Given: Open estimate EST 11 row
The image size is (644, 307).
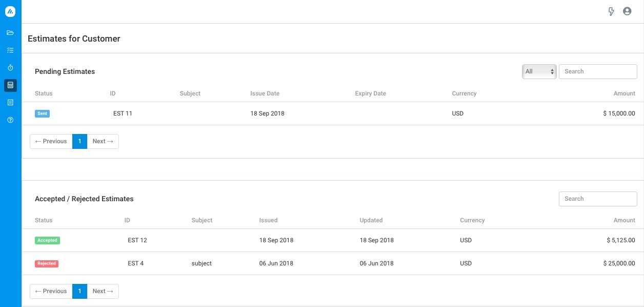Looking at the screenshot, I should tap(123, 113).
